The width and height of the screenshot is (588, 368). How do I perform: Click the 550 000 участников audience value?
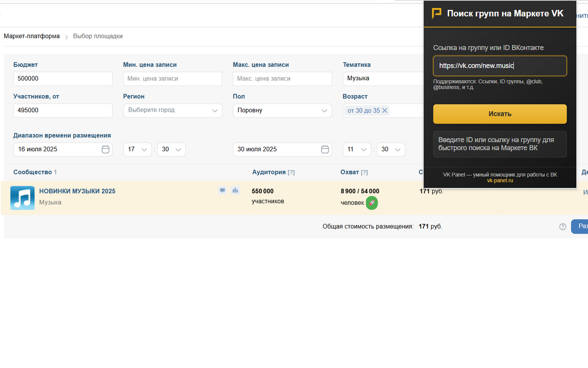click(268, 196)
